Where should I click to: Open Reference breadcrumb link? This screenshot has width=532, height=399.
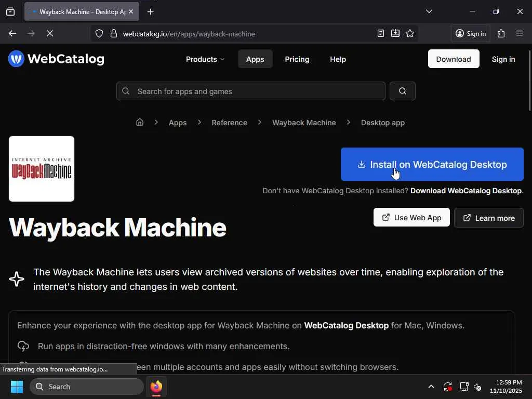tap(229, 123)
